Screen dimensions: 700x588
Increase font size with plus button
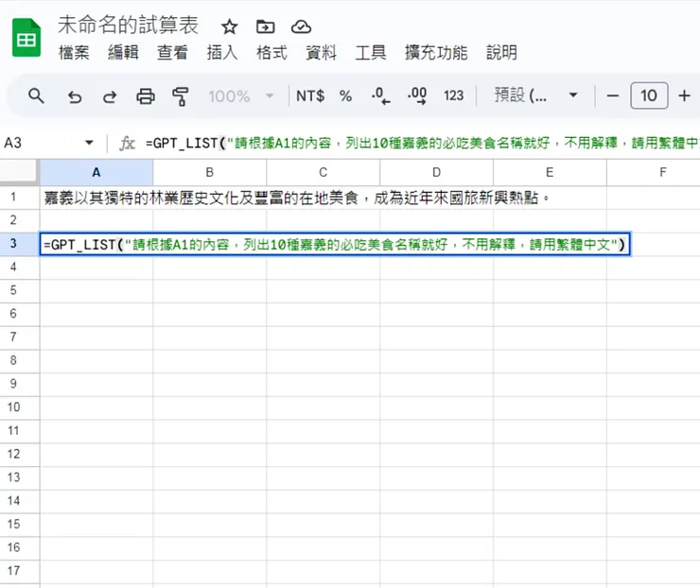[x=684, y=95]
